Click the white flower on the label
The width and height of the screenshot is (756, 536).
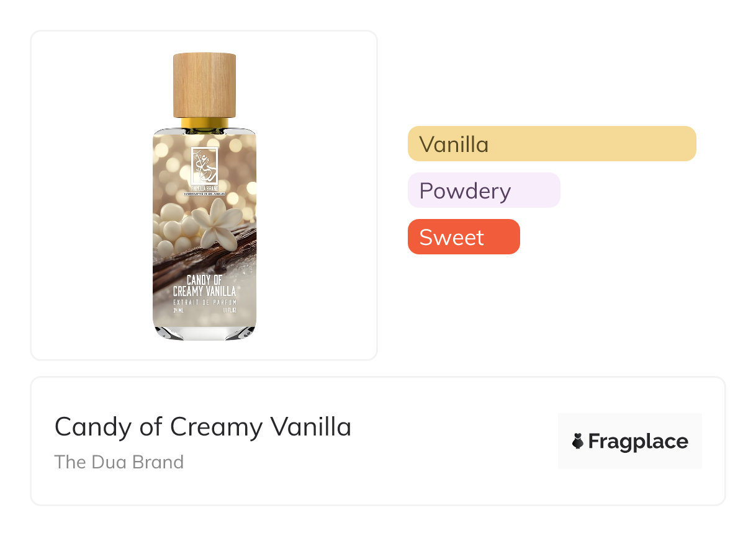(216, 226)
